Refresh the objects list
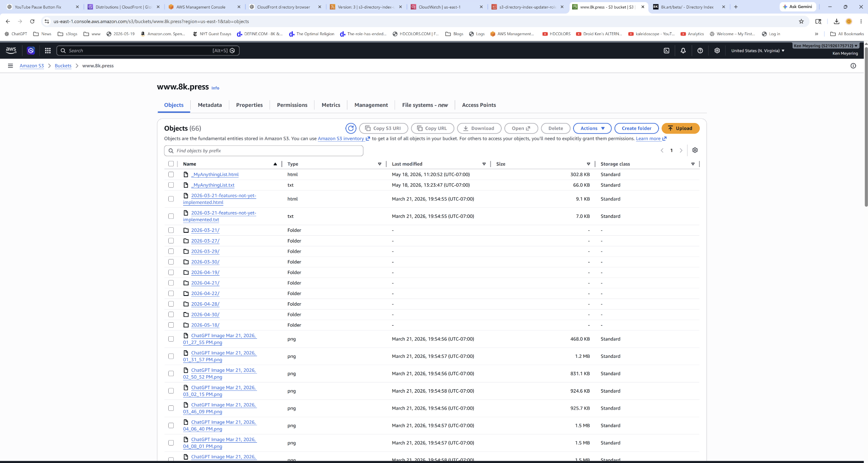Viewport: 868px width, 463px height. (x=351, y=128)
